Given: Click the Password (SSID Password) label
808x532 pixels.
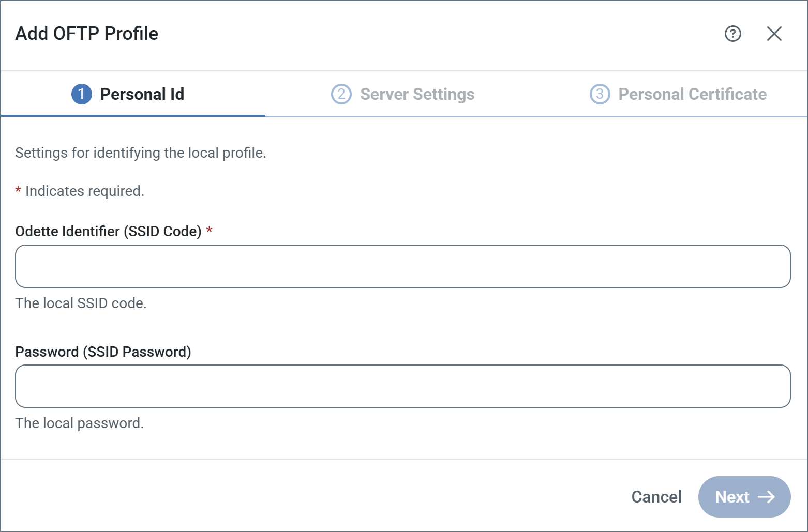Looking at the screenshot, I should 103,352.
